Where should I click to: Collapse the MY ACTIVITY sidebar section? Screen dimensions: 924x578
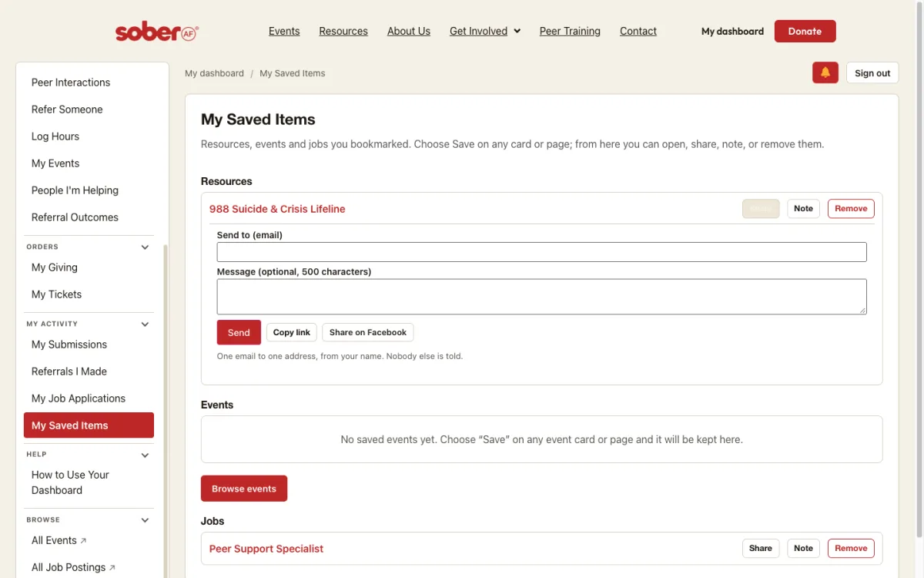pos(145,324)
